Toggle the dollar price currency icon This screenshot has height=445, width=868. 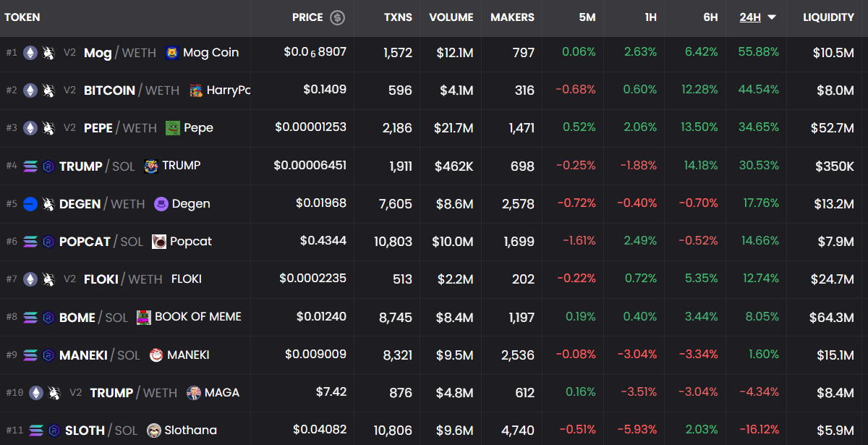[x=338, y=17]
